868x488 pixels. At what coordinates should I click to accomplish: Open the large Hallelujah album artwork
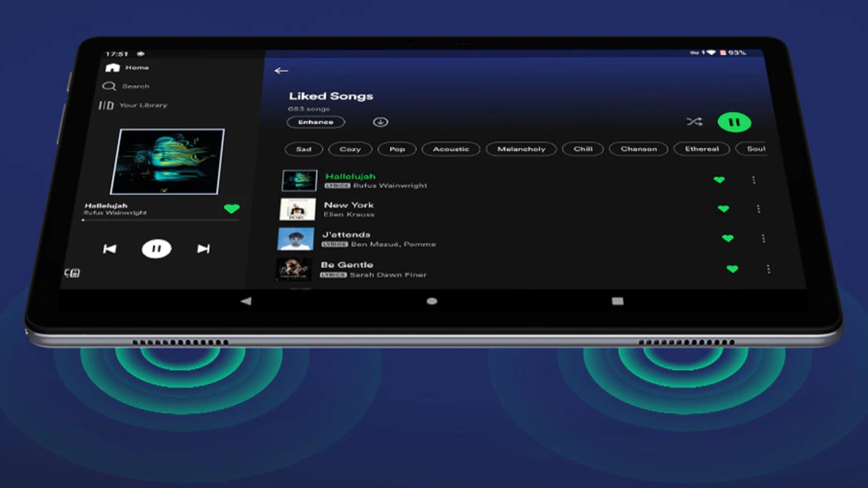click(x=167, y=161)
